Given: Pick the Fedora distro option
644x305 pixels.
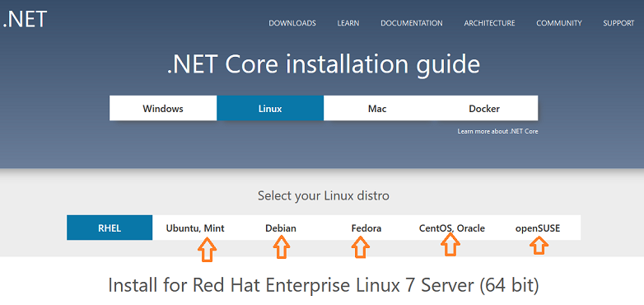Looking at the screenshot, I should 366,228.
